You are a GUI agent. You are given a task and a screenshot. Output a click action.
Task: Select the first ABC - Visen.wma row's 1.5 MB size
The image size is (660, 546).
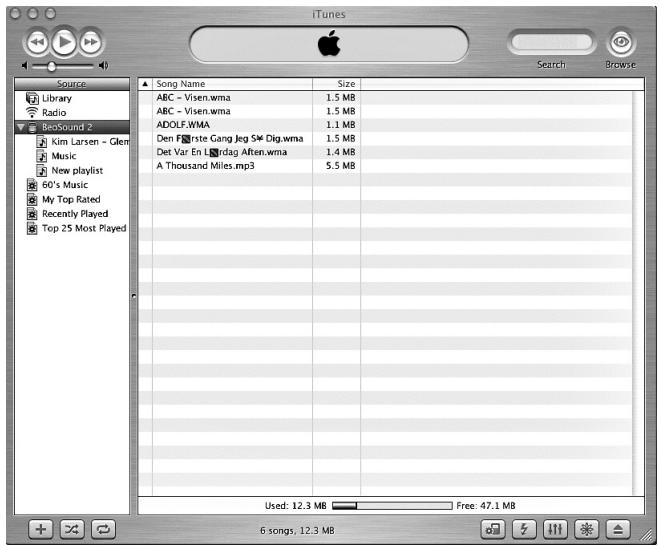coord(341,98)
